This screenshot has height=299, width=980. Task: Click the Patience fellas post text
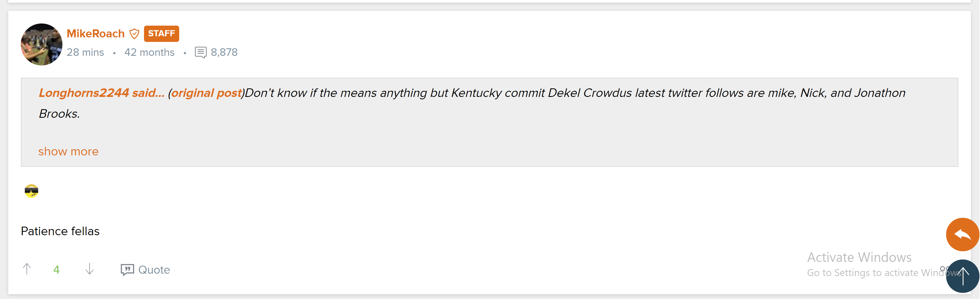pos(60,231)
